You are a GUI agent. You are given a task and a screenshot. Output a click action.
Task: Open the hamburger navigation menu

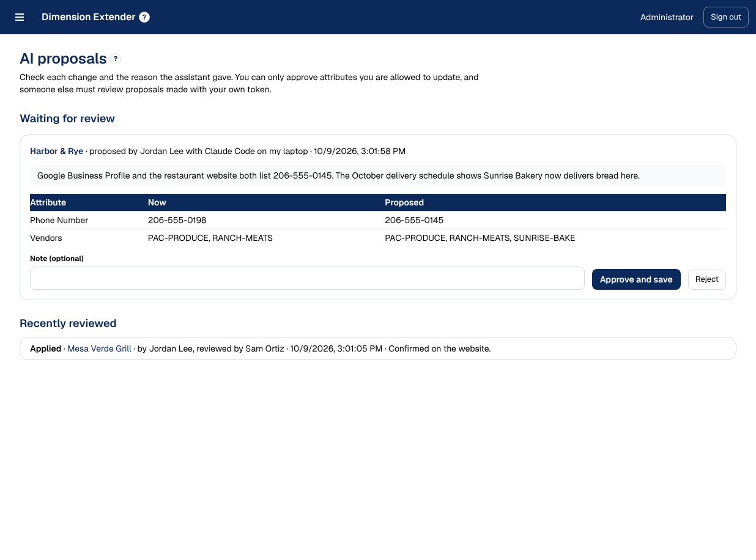[20, 17]
